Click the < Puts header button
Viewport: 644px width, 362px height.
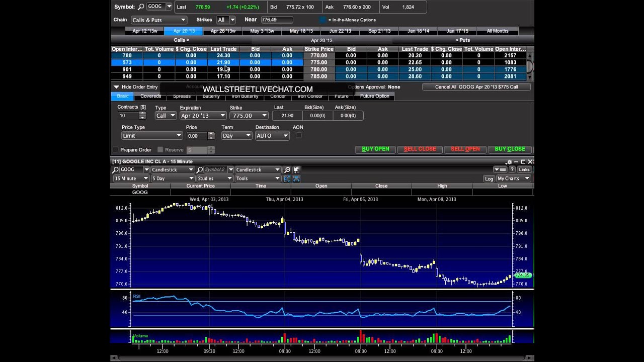coord(463,40)
